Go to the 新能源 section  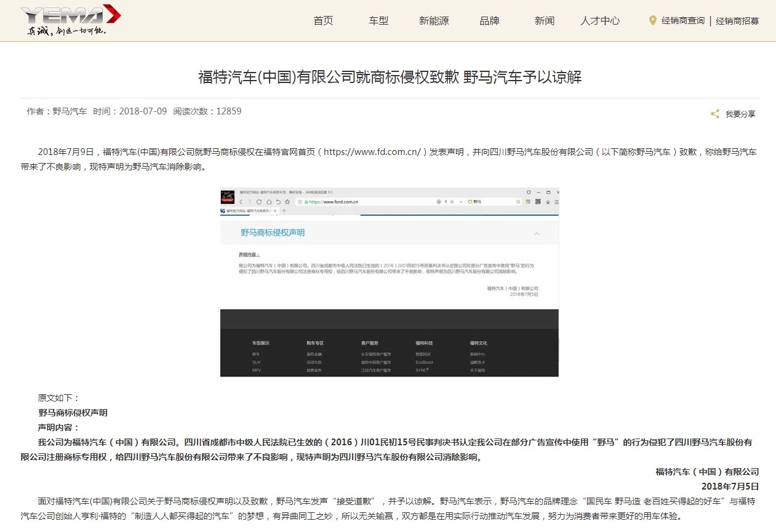434,21
